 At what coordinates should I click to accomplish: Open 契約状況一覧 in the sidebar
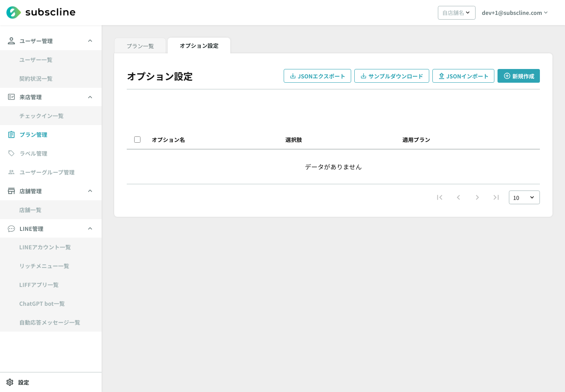pos(51,78)
